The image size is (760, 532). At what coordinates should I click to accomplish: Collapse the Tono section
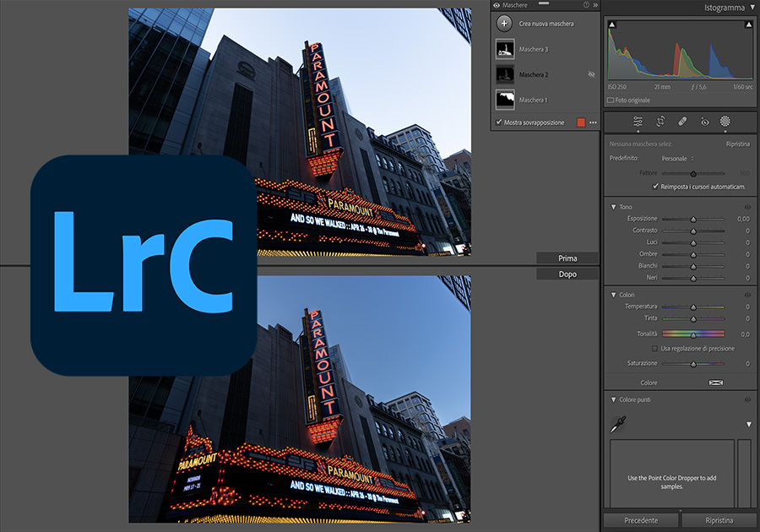click(x=613, y=207)
